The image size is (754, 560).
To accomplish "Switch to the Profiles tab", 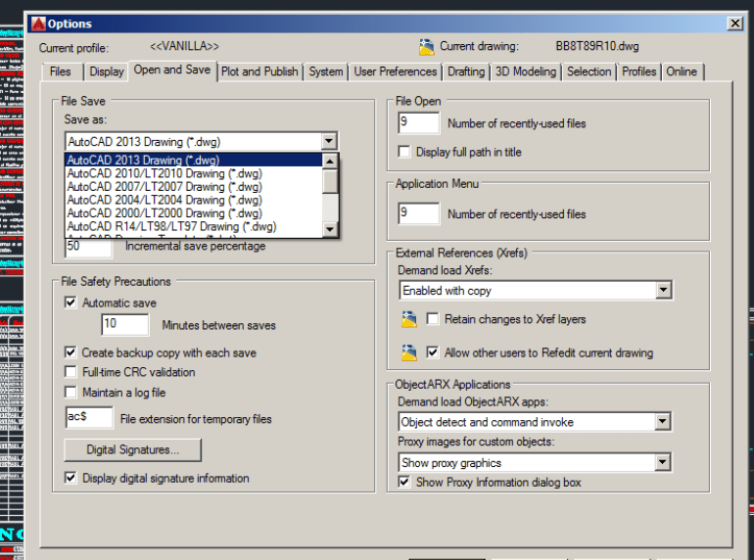I will coord(639,71).
